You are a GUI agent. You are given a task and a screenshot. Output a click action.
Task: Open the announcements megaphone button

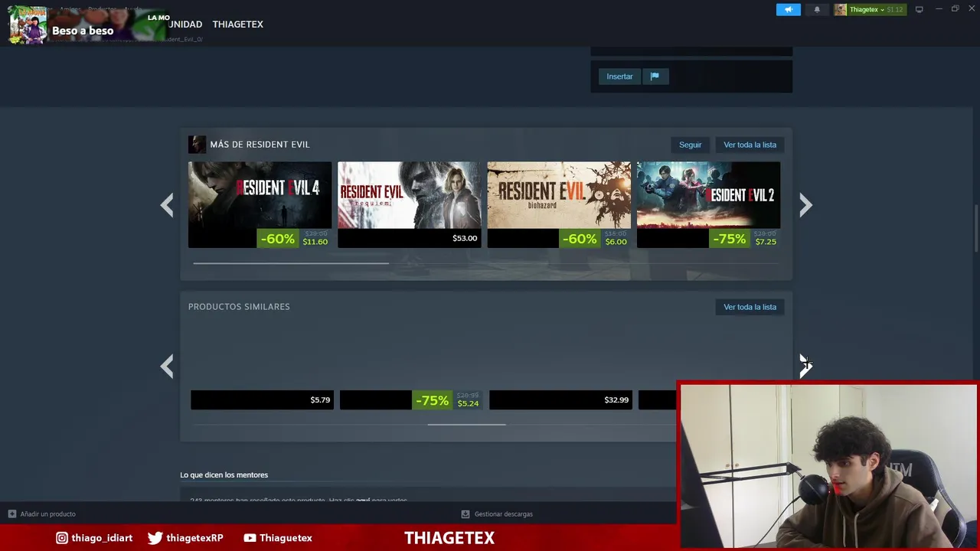(788, 9)
